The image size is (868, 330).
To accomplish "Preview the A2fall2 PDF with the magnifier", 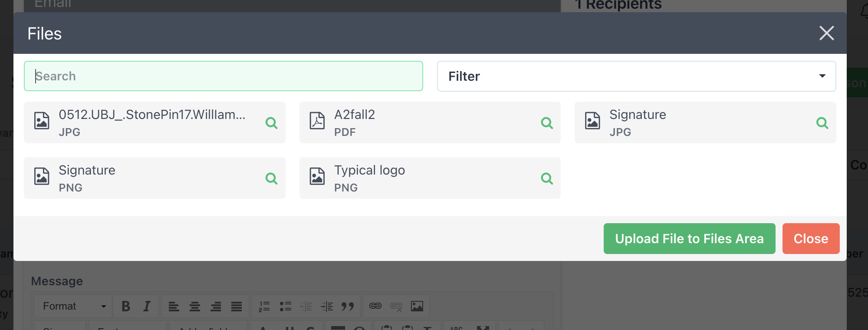I will click(547, 123).
